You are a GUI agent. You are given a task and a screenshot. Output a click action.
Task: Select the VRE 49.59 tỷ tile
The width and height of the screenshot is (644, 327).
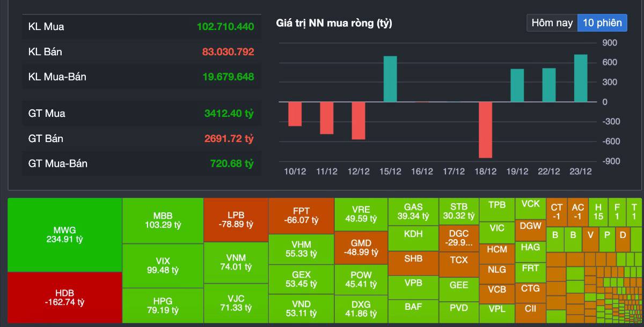(x=361, y=214)
